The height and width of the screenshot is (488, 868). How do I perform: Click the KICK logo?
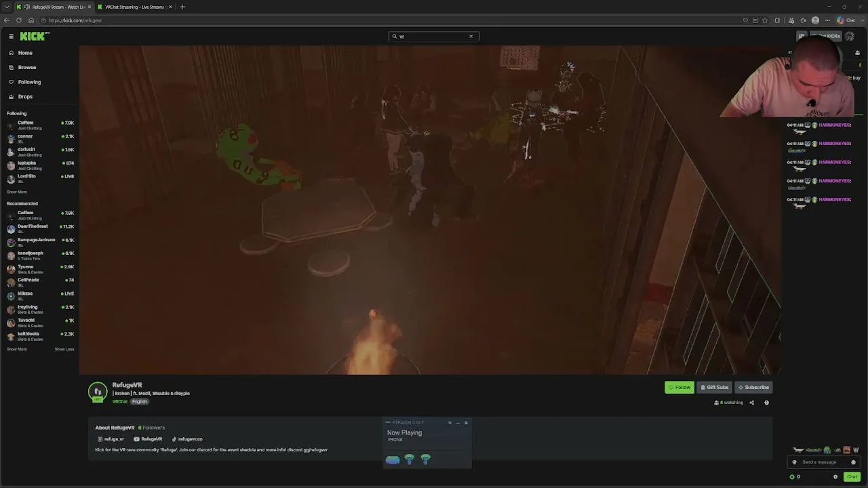34,37
